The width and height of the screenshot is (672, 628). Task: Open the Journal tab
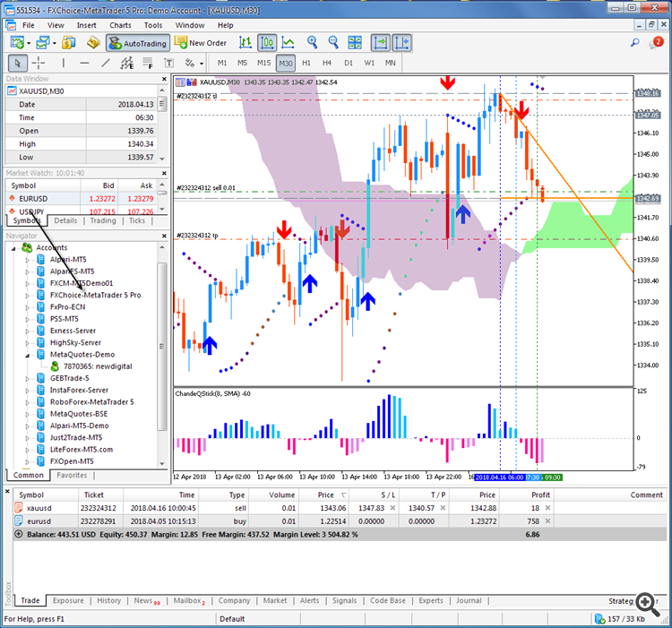[x=469, y=600]
